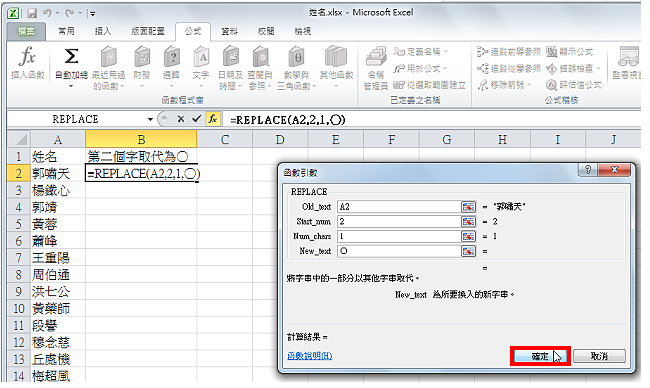Click Error Checking ribbon item

click(570, 68)
